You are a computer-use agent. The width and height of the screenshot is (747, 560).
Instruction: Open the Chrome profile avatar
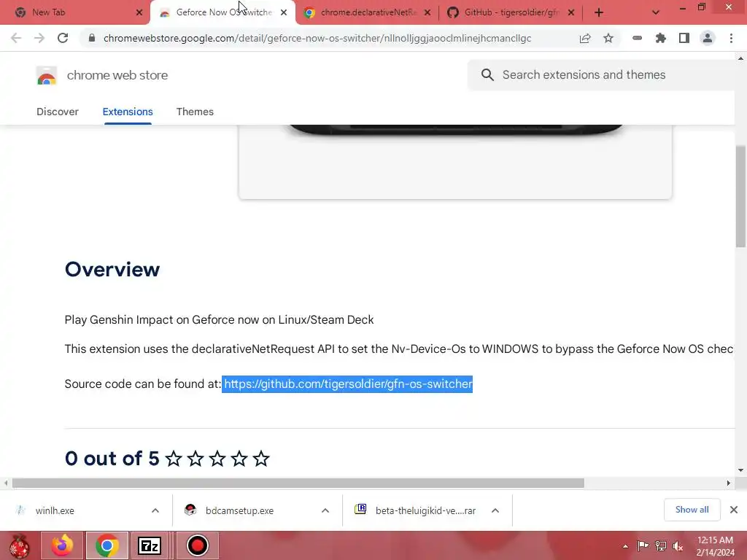pyautogui.click(x=708, y=38)
